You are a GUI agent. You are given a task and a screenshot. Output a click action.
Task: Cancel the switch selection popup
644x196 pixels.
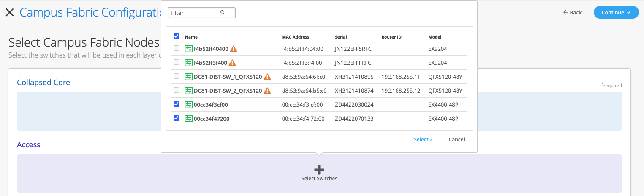tap(457, 140)
